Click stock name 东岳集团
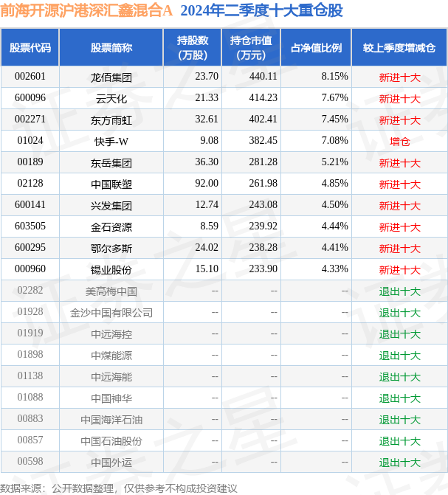Image resolution: width=448 pixels, height=495 pixels. 111,163
